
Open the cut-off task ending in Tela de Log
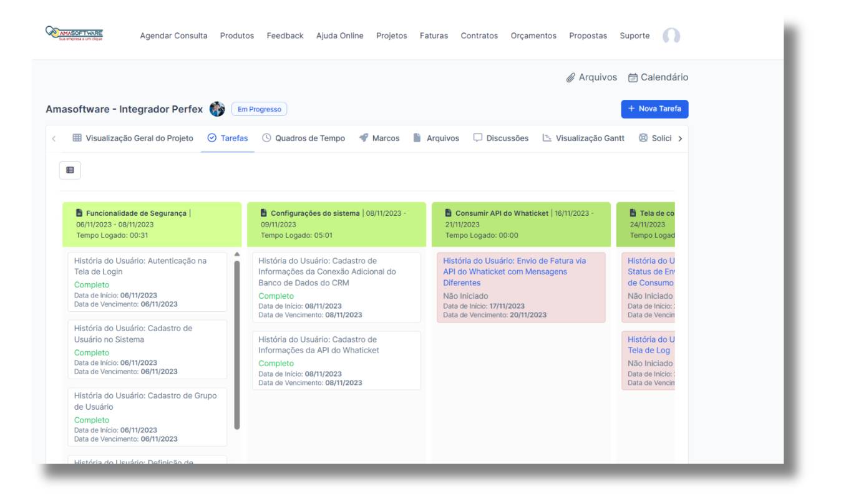(651, 345)
